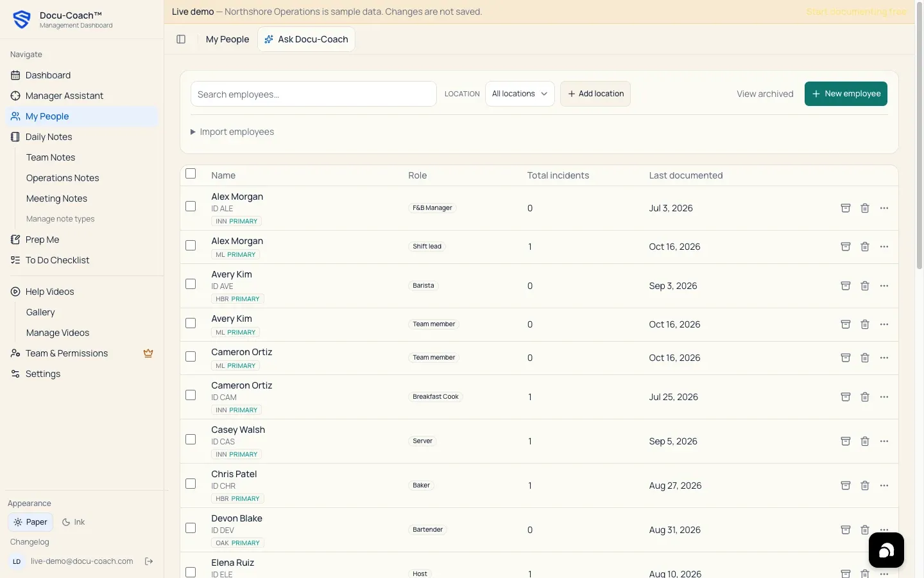Open the chat support widget
This screenshot has height=578, width=924.
pos(886,550)
